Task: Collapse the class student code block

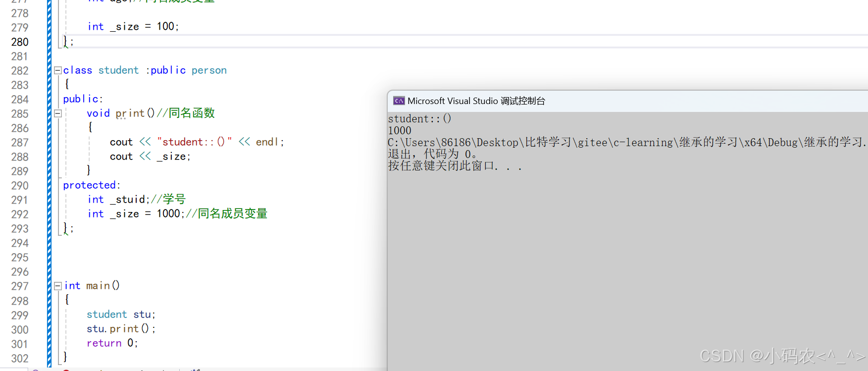Action: 57,70
